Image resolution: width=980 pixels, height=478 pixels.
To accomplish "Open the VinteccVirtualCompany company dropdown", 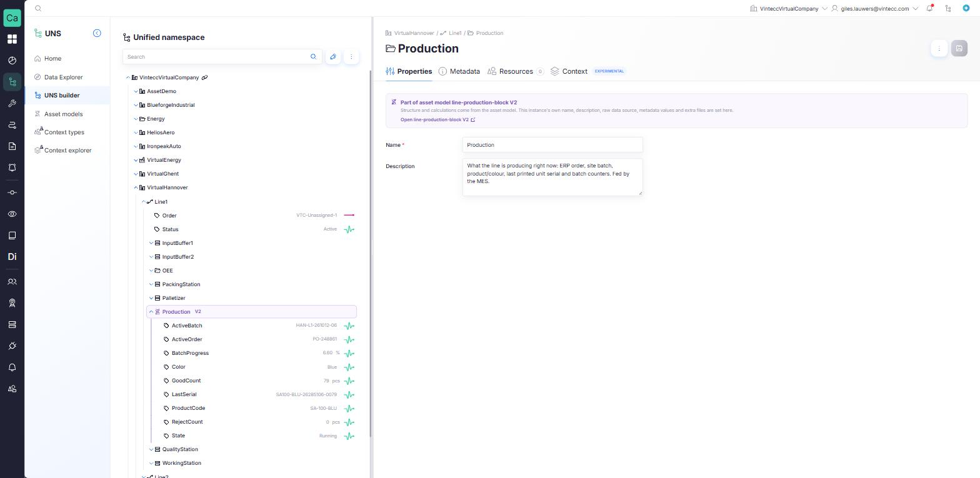I will point(789,9).
